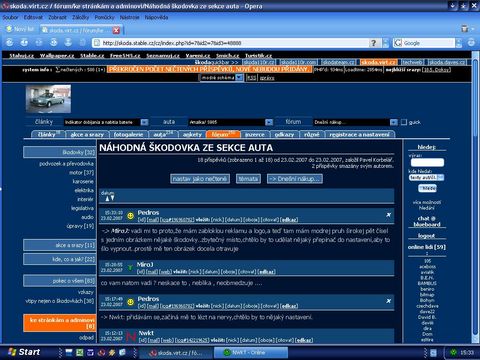Open the Opera icon in the quick launch bar
Viewport: 480px width, 360px height.
click(x=102, y=352)
